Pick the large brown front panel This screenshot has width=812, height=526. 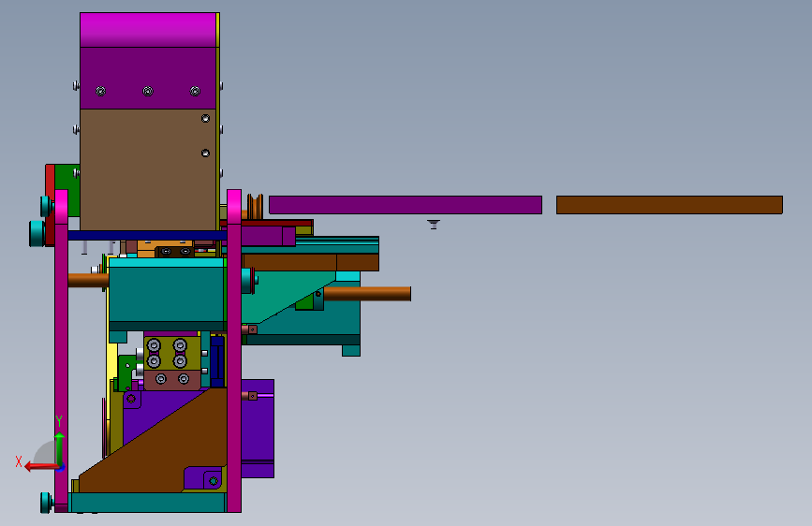click(148, 169)
